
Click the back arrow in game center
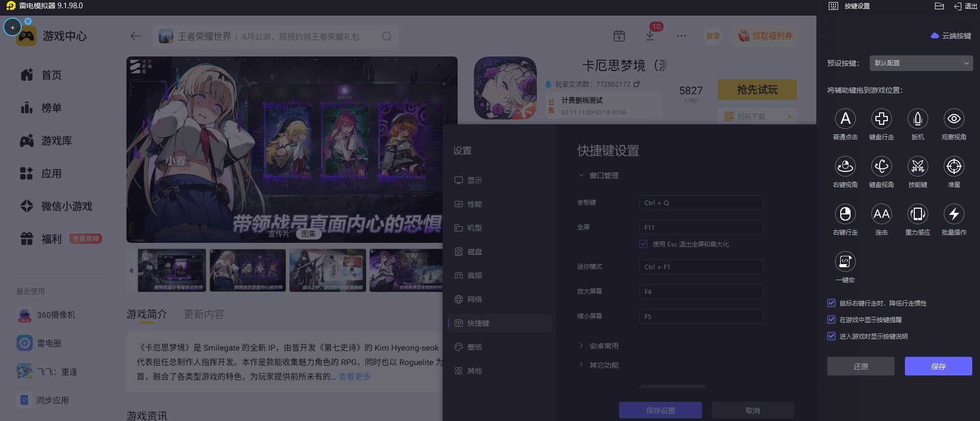tap(136, 36)
